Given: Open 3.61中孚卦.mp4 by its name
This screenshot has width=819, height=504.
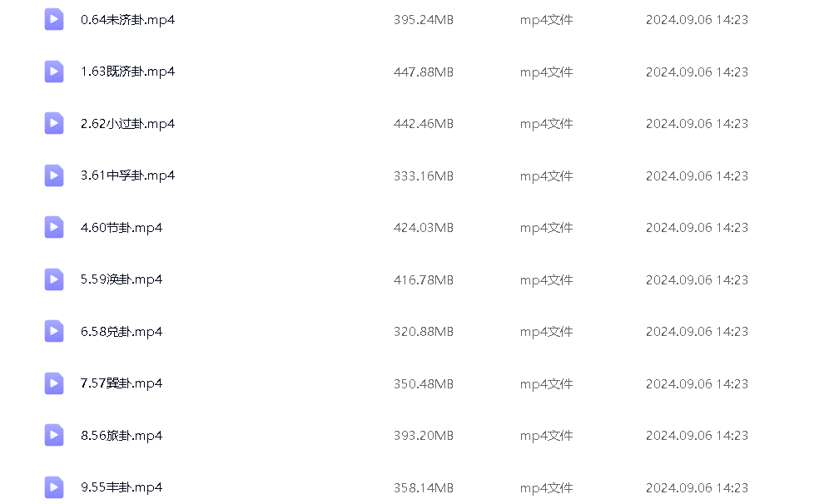Looking at the screenshot, I should click(x=127, y=175).
